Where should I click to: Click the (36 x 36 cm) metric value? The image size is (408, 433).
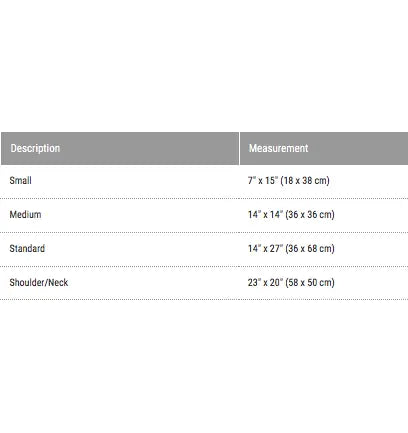310,214
